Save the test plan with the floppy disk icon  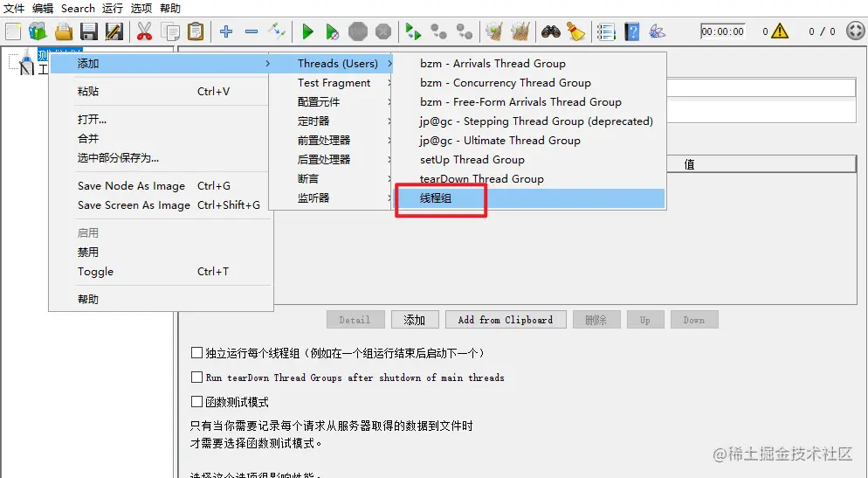pyautogui.click(x=88, y=31)
